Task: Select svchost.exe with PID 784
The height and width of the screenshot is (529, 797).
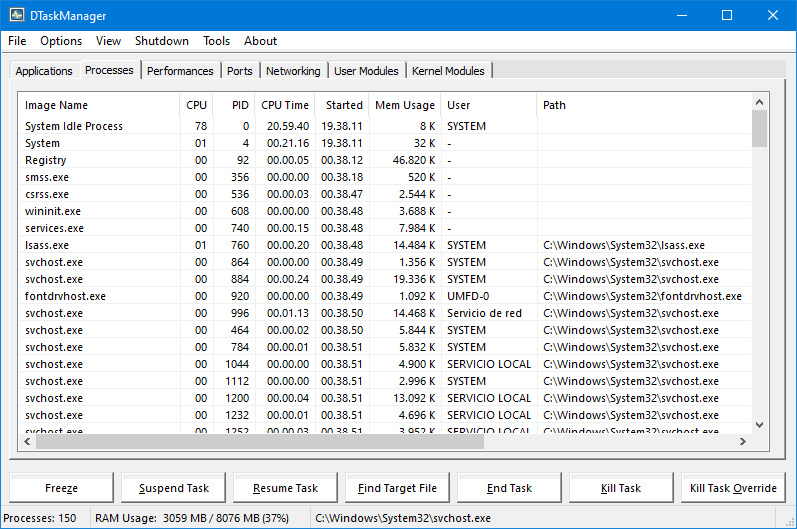Action: (x=385, y=348)
